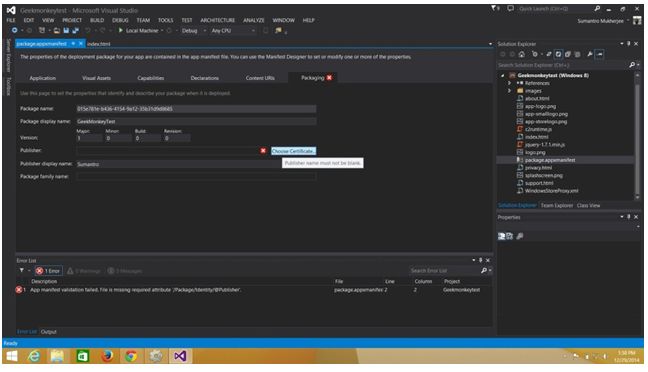648x372 pixels.
Task: Click the Open File folder icon in toolbar
Action: tap(57, 30)
